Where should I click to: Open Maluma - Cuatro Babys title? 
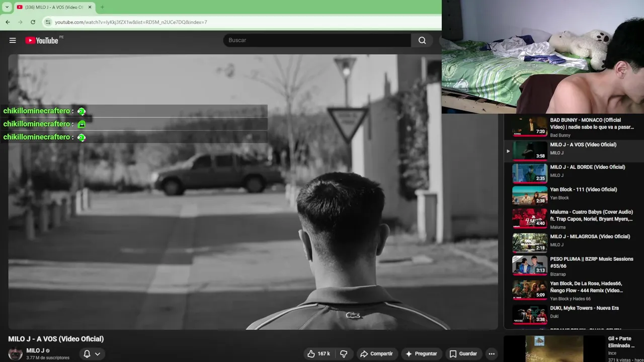(x=592, y=216)
